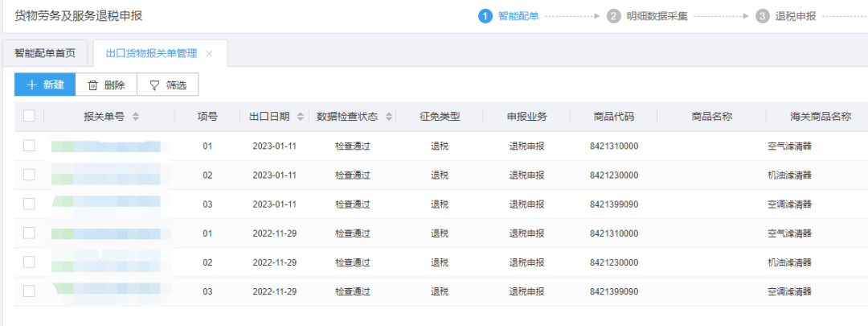Click 退税申报 in 2023-01-11 item 02 row
Image resolution: width=868 pixels, height=326 pixels.
527,175
